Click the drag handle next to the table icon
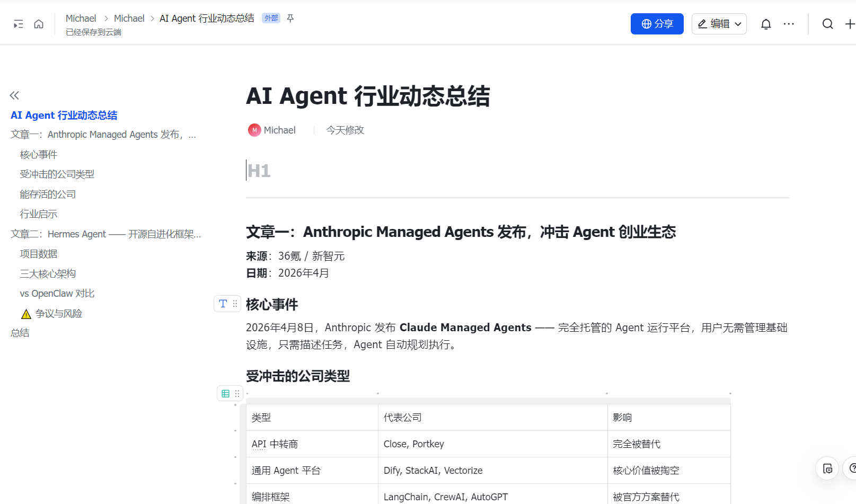 pyautogui.click(x=237, y=393)
